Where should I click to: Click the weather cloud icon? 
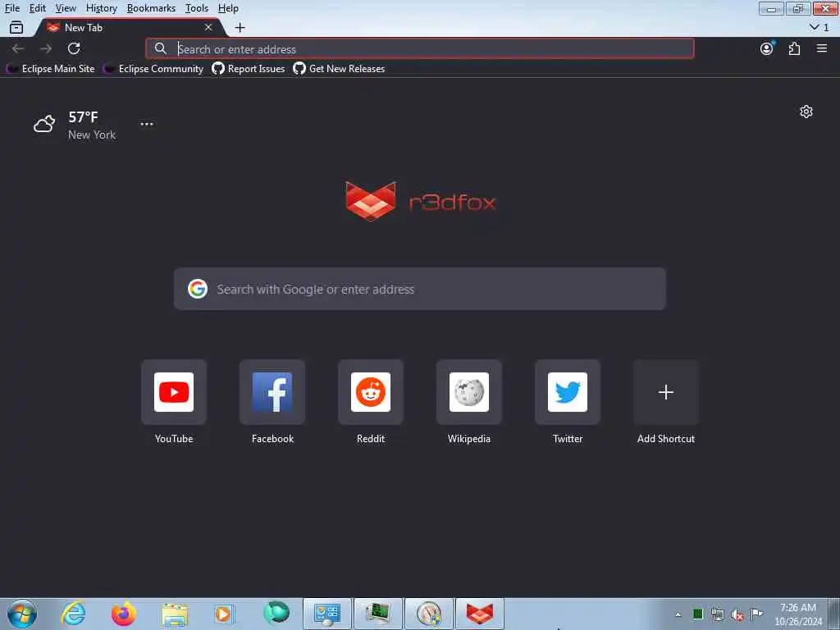[44, 125]
